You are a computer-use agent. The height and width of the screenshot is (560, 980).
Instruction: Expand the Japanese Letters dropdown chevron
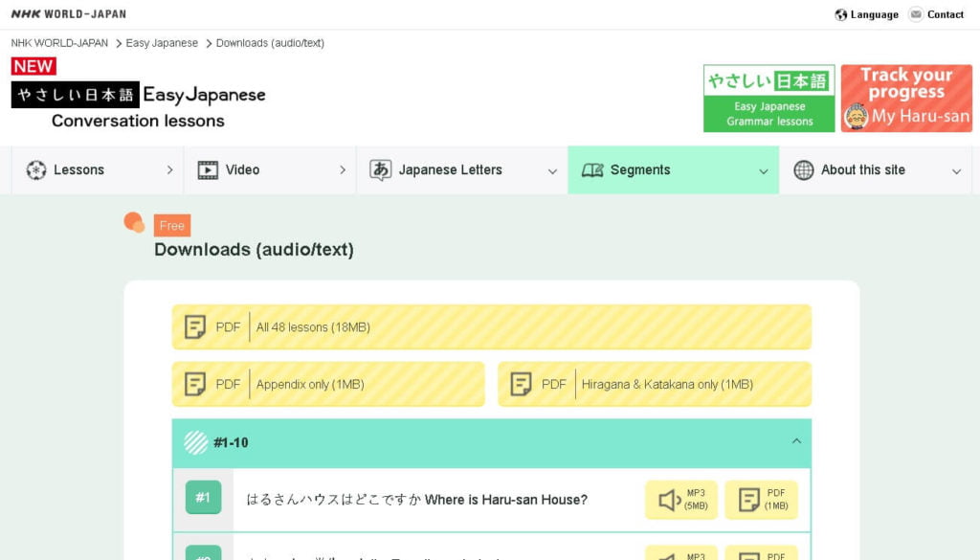[552, 171]
